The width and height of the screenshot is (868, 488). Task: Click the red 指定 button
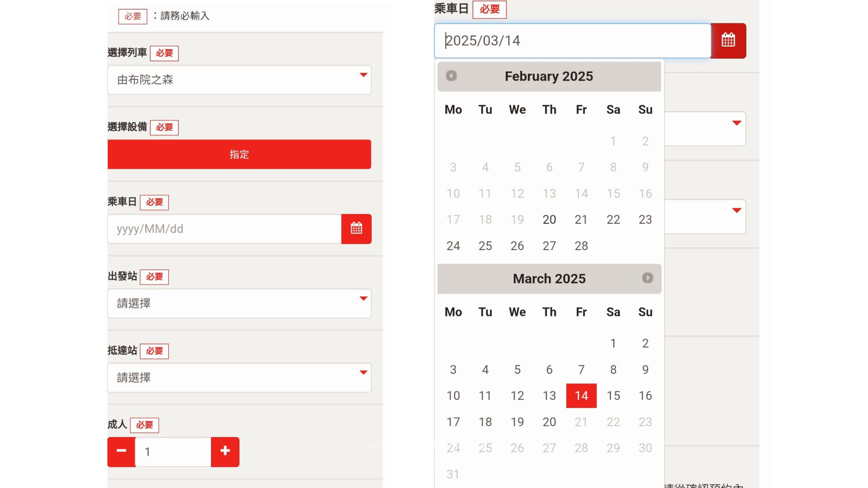239,154
